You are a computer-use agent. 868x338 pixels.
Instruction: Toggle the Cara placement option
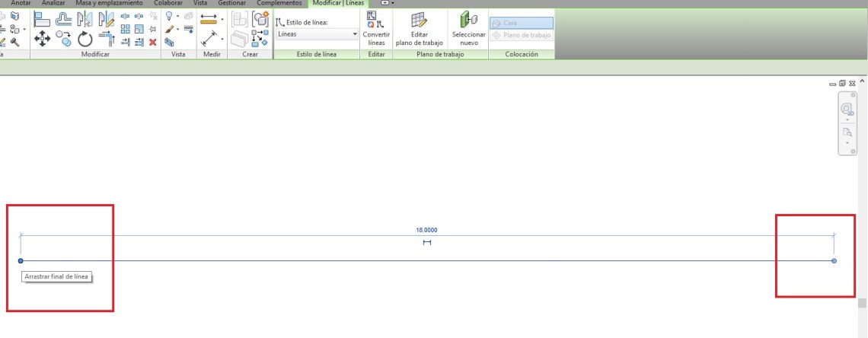pos(521,23)
